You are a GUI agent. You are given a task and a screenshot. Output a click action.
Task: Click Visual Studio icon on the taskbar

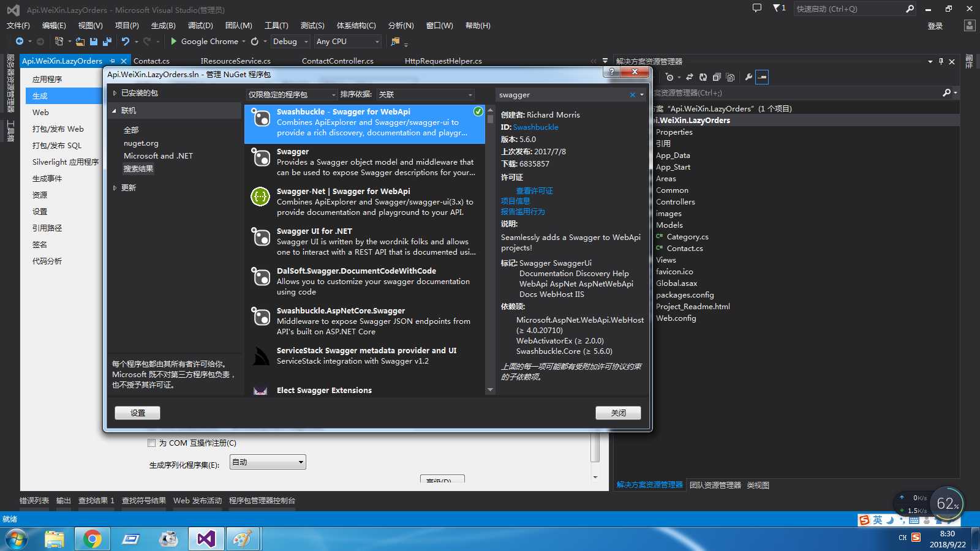(206, 539)
